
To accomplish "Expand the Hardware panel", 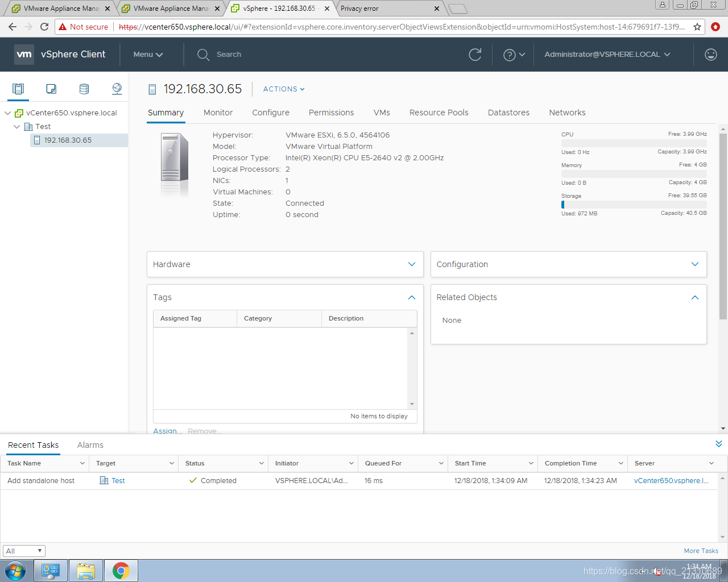I will (412, 264).
